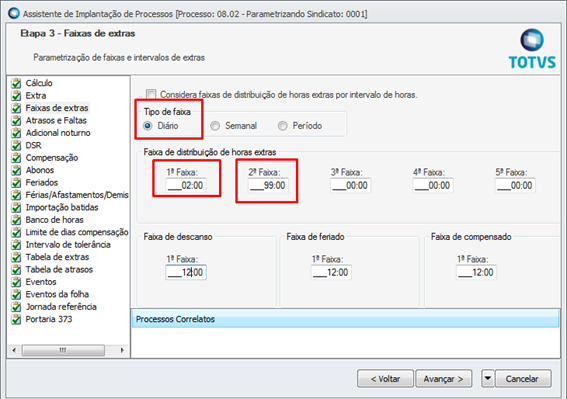Enable the Considera faixas de distribuição checkbox
This screenshot has width=567, height=399.
pos(151,94)
